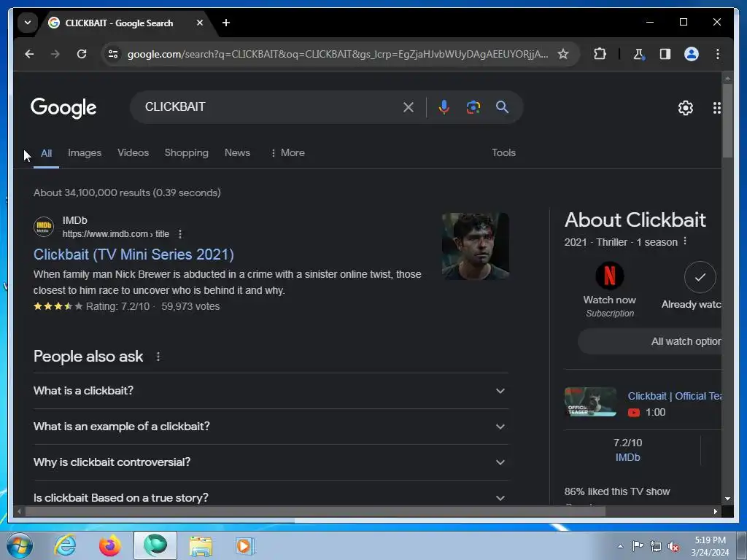Open People also ask options dots
747x560 pixels.
pos(158,357)
